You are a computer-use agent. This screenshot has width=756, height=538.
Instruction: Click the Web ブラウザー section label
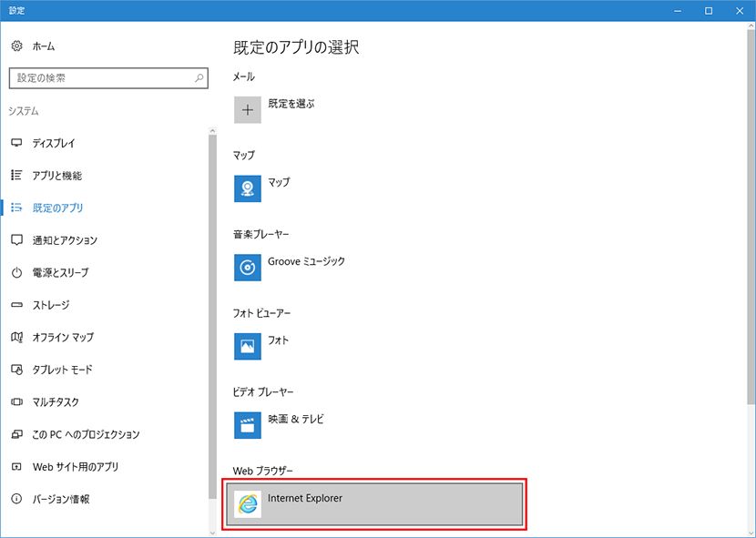262,471
